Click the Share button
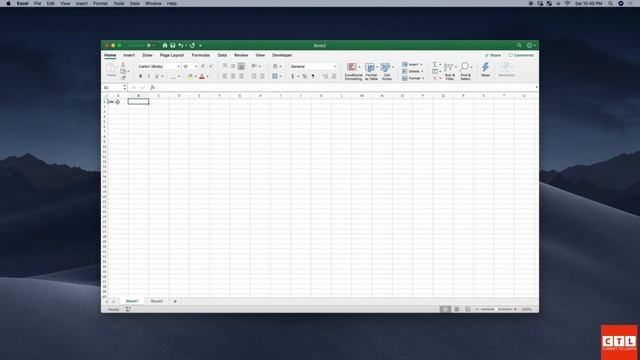 click(x=493, y=55)
